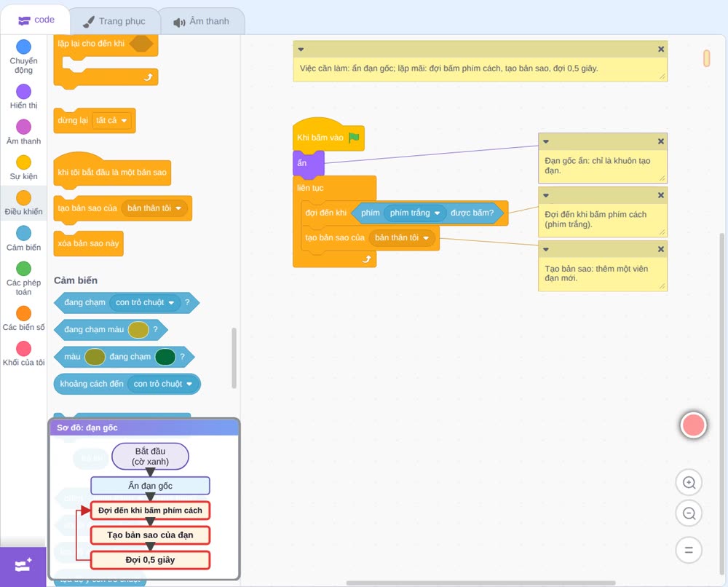Collapse the 'Việc cần làm' comment
This screenshot has height=587, width=728.
tap(301, 50)
